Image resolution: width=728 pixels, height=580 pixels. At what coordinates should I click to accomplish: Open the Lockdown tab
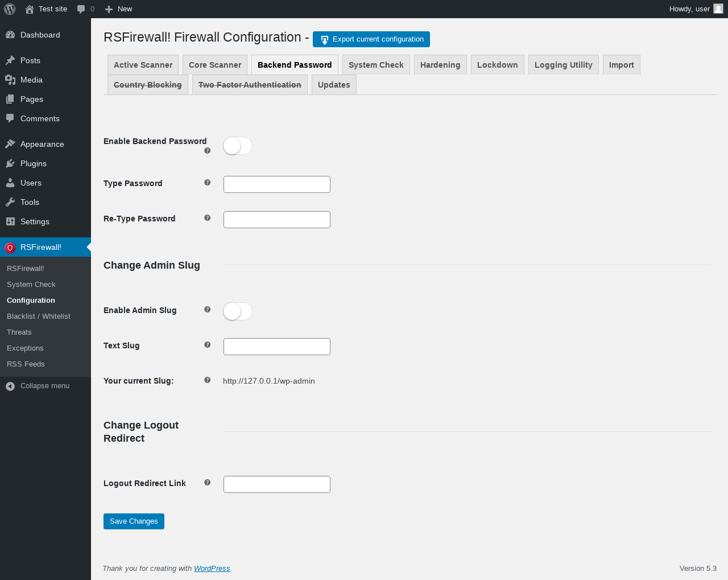point(498,65)
